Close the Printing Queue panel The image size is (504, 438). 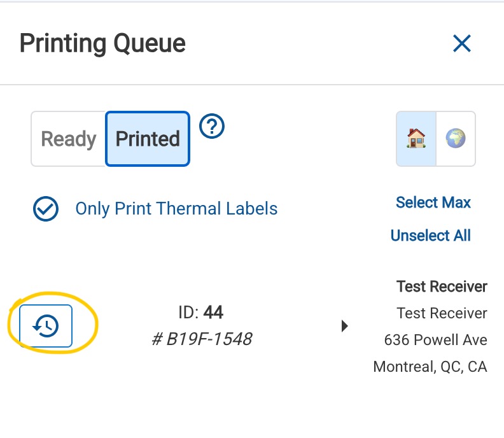tap(461, 43)
